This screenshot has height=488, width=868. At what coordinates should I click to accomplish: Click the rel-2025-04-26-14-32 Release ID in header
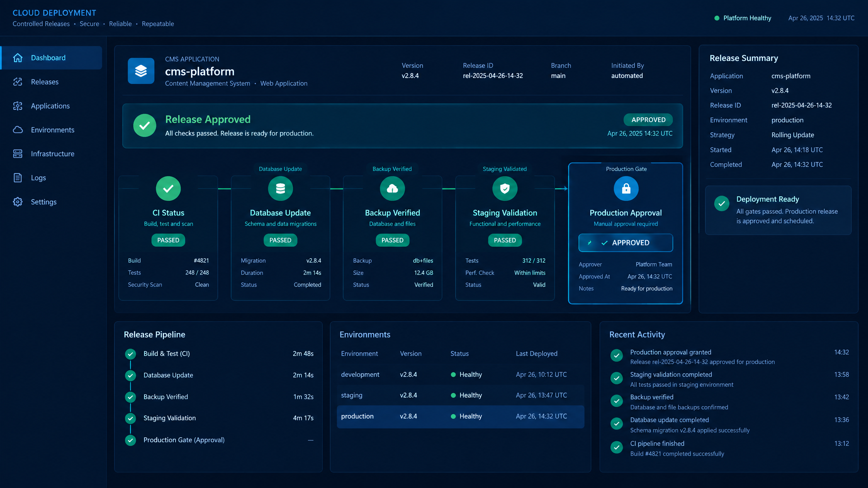click(x=493, y=76)
